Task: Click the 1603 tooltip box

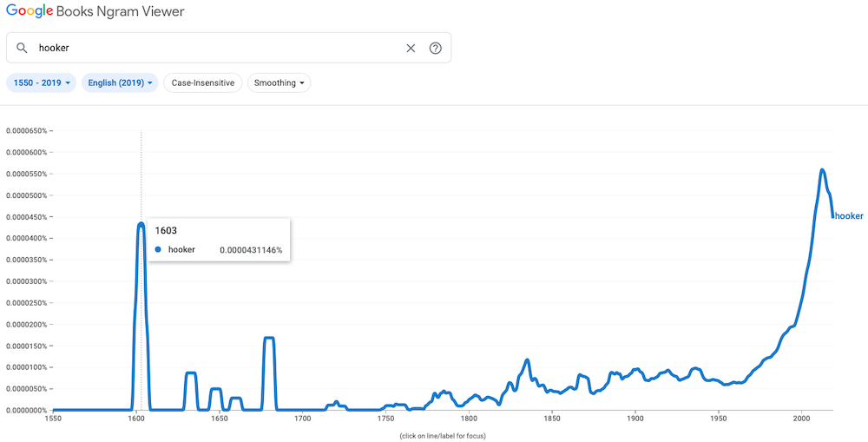Action: [219, 240]
